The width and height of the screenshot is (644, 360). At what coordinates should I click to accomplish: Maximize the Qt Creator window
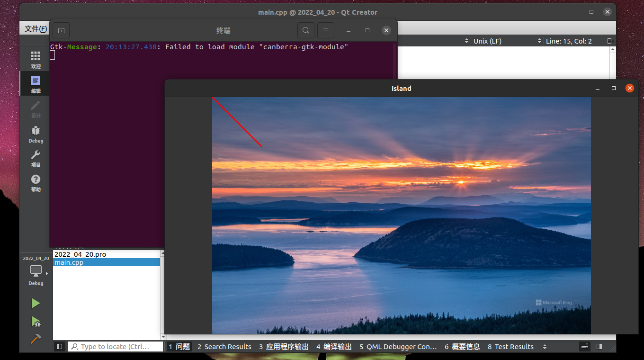click(x=591, y=12)
